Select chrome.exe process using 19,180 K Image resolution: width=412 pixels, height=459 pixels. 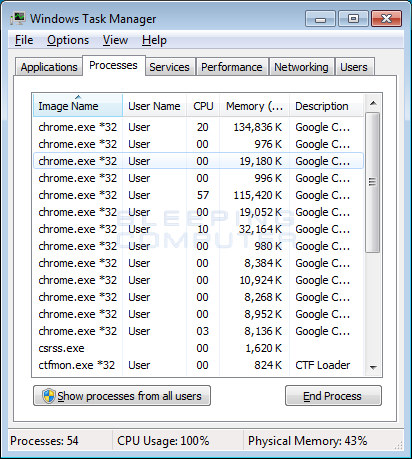(x=198, y=161)
